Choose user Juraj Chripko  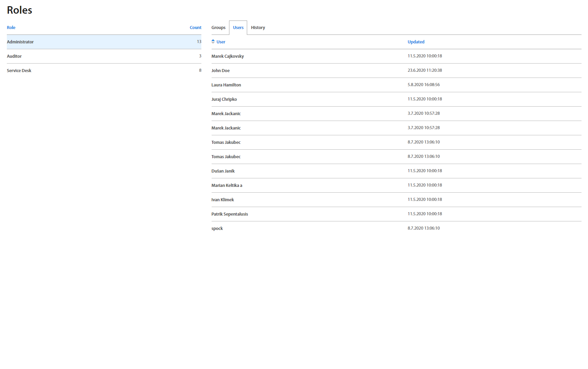(x=224, y=99)
